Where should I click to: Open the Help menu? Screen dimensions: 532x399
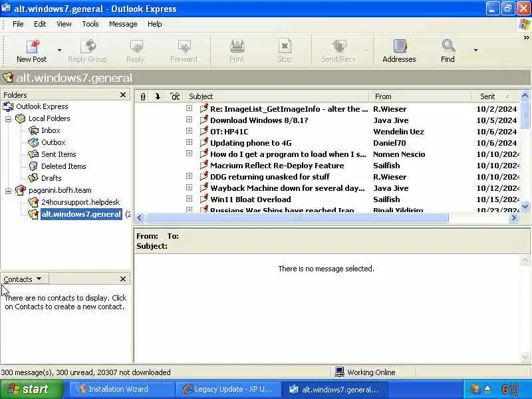[155, 24]
